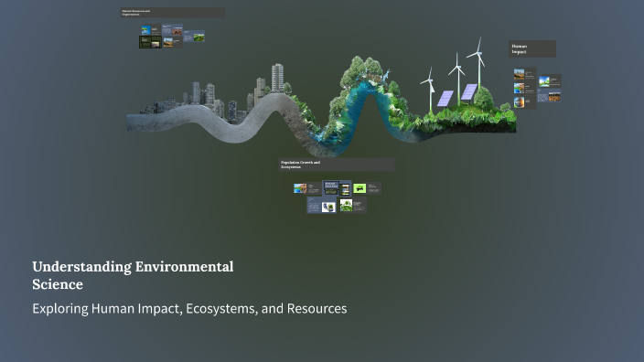Open the half-burning globe slide under Human Impact

point(525,102)
